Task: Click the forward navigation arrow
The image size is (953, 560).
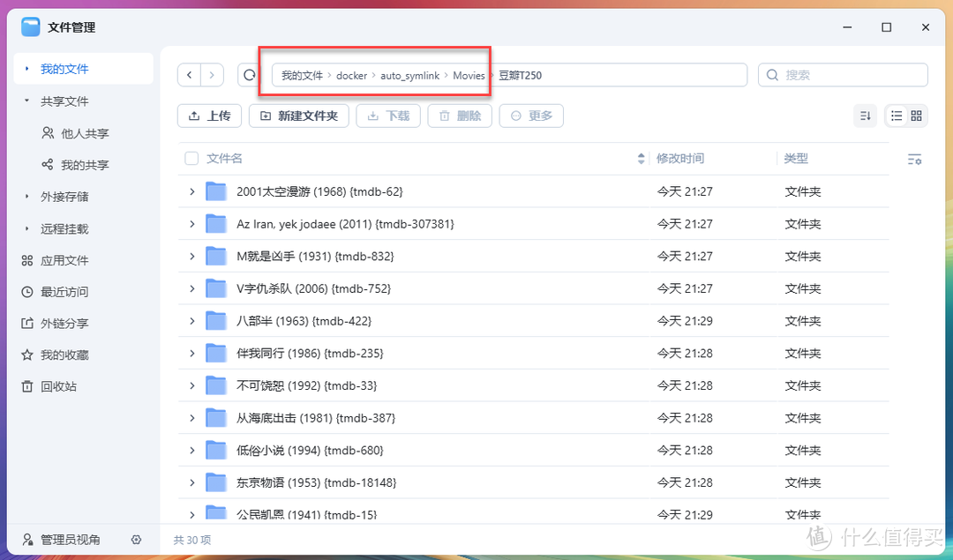Action: (212, 75)
